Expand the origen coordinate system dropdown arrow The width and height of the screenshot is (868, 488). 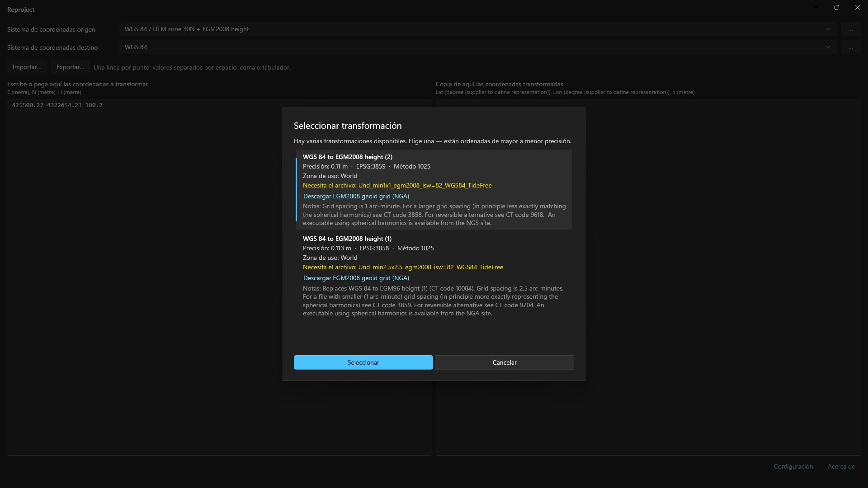pyautogui.click(x=828, y=29)
